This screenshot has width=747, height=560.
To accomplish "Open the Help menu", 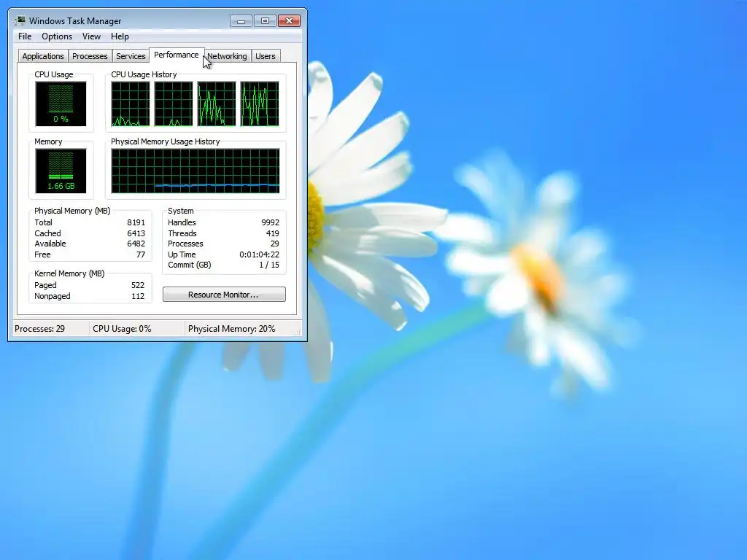I will coord(120,36).
